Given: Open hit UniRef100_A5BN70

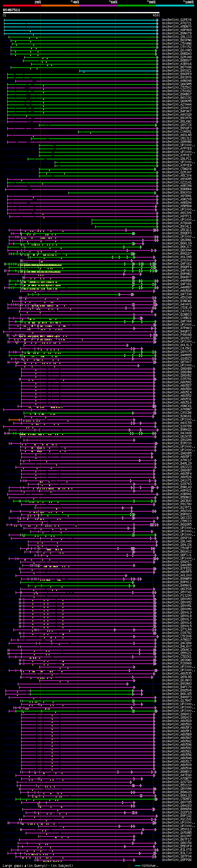Looking at the screenshot, I should click(x=177, y=26).
